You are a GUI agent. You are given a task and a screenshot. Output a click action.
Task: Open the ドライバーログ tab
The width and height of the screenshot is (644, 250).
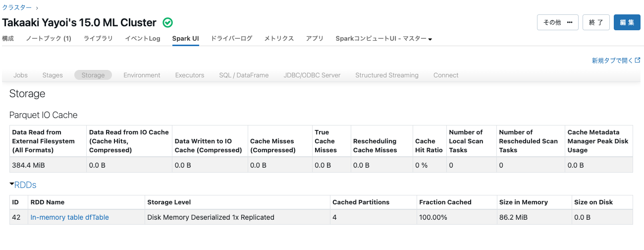pyautogui.click(x=231, y=39)
